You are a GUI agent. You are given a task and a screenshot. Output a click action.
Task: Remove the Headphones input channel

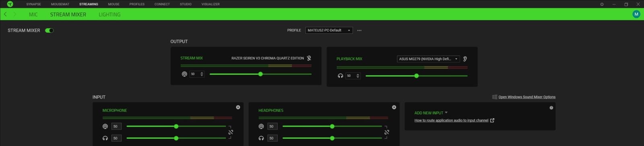(x=394, y=107)
